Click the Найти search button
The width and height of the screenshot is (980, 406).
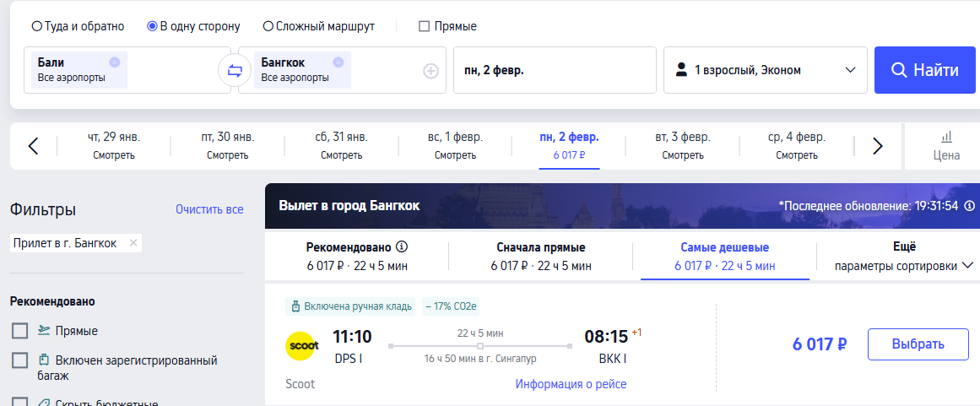925,70
